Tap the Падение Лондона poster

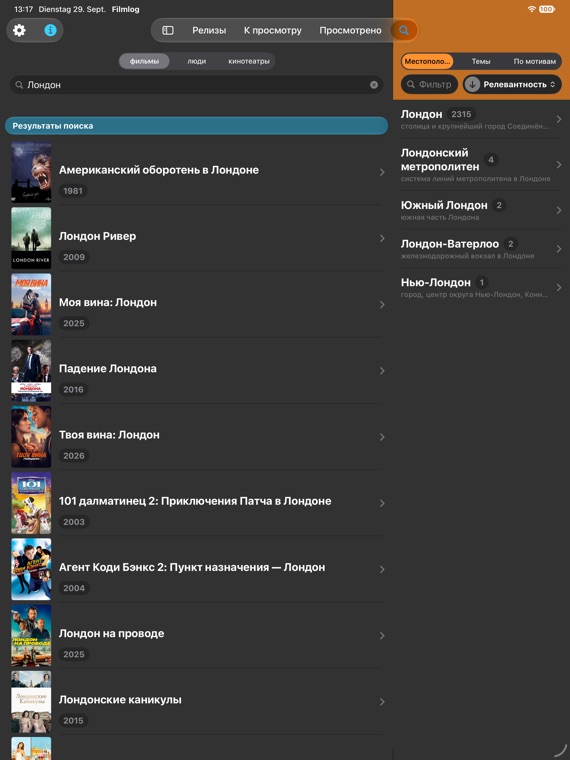tap(31, 371)
